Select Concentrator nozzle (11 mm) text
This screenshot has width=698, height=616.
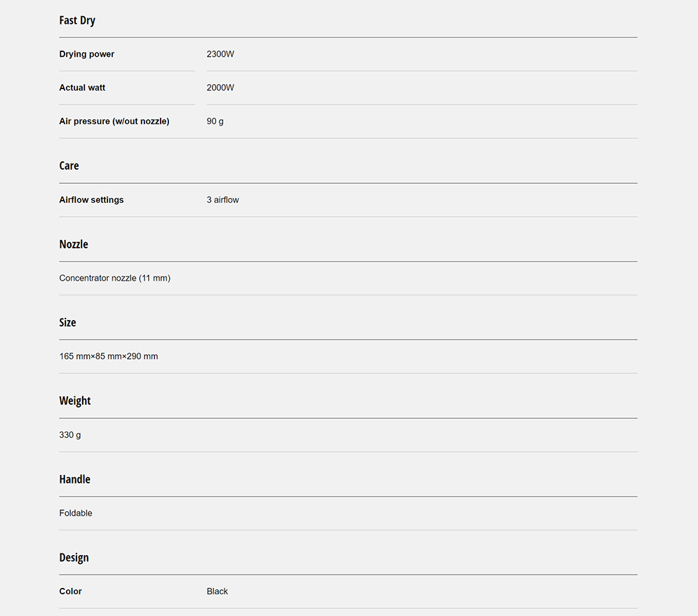[115, 278]
